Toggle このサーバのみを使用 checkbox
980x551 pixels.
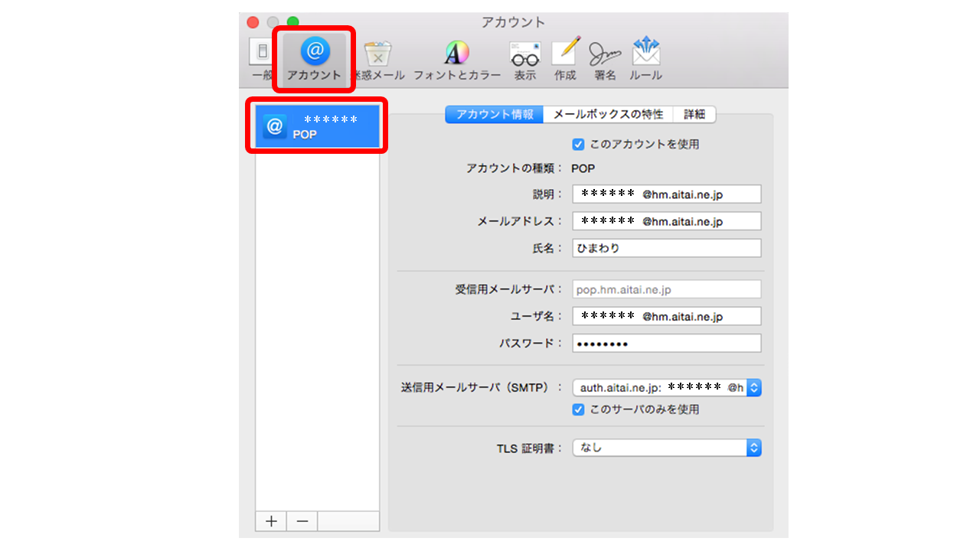[579, 409]
